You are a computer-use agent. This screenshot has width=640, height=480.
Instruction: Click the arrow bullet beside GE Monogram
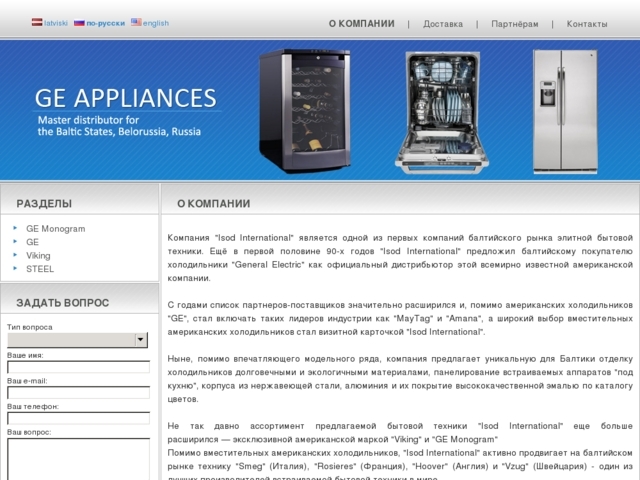16,228
